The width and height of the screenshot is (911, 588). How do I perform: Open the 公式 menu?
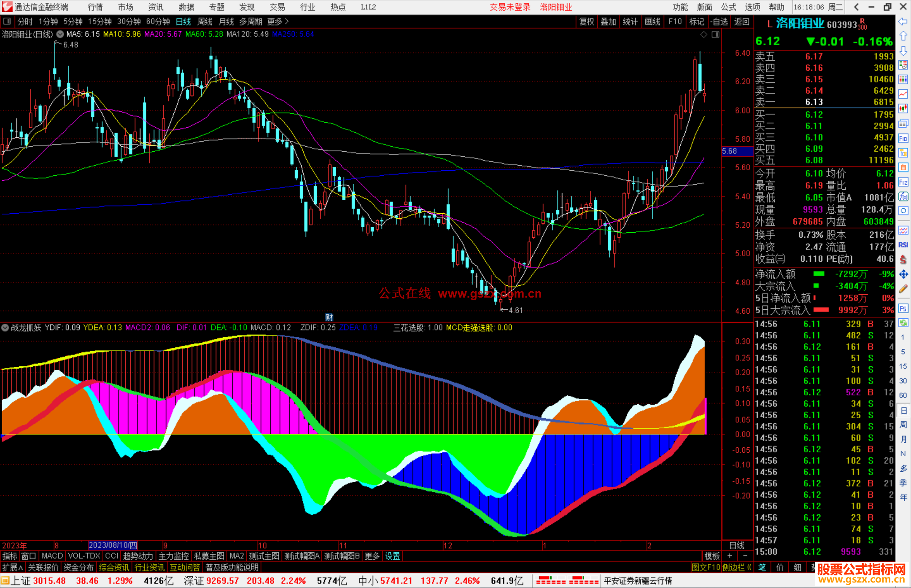point(728,7)
